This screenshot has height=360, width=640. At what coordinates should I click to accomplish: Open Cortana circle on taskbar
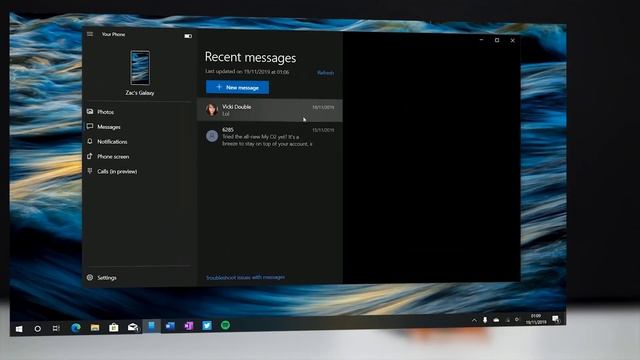(38, 329)
